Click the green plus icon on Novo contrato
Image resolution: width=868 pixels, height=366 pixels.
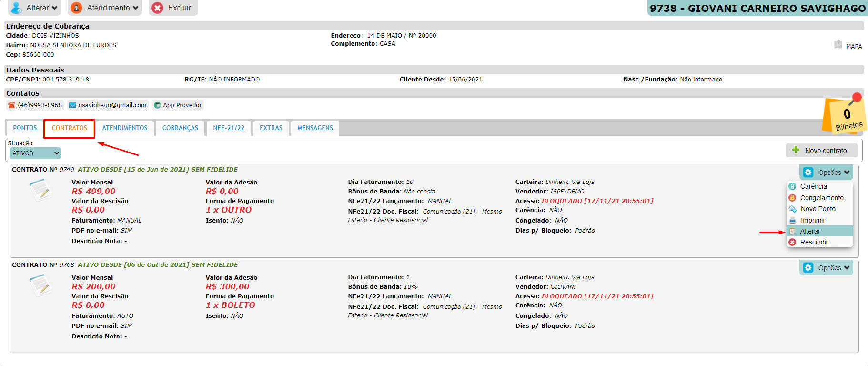pos(796,150)
